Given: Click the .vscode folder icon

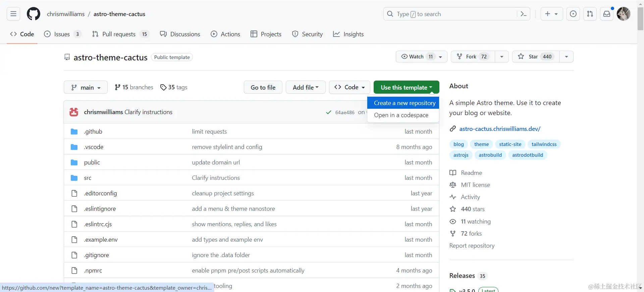Looking at the screenshot, I should click(x=74, y=147).
